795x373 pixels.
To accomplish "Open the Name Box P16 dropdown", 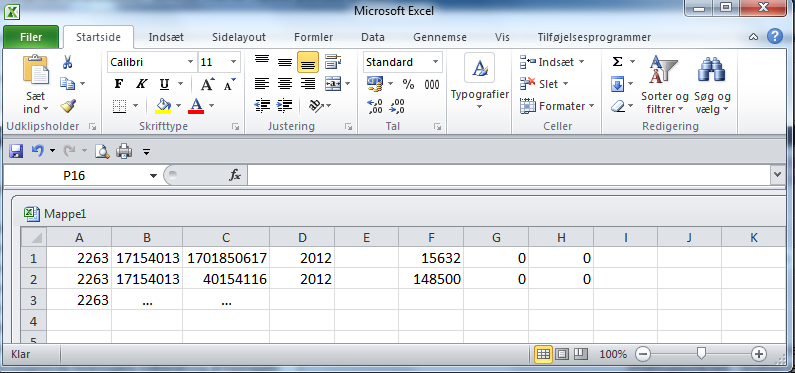I will tap(153, 176).
